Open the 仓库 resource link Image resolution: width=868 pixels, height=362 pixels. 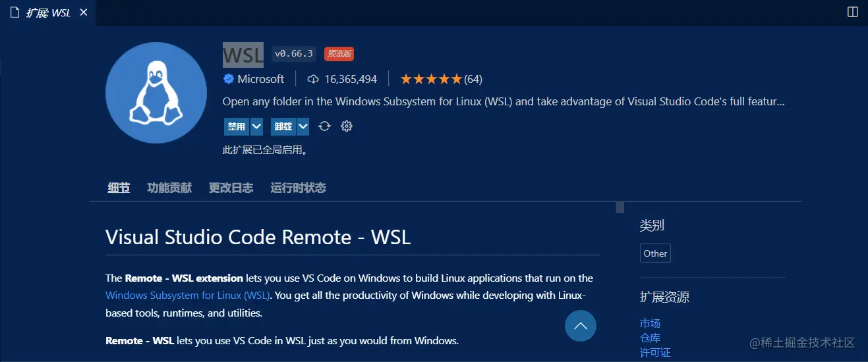pos(650,338)
